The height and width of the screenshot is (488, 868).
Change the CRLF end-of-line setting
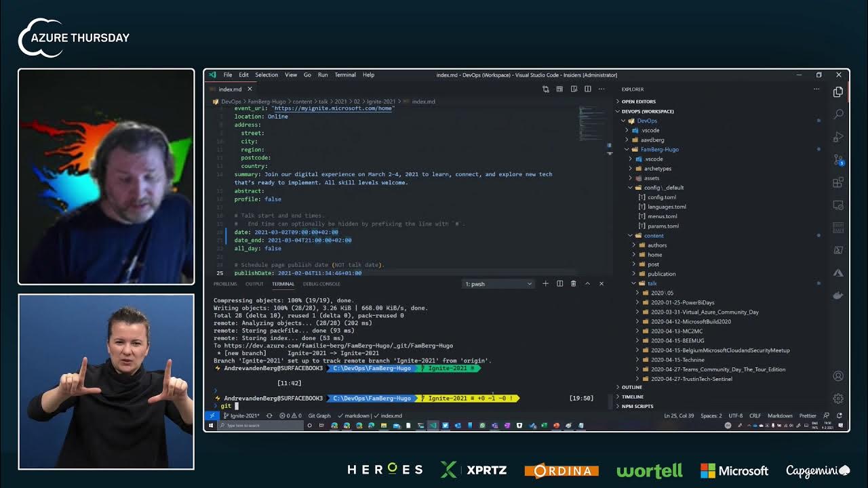point(755,415)
